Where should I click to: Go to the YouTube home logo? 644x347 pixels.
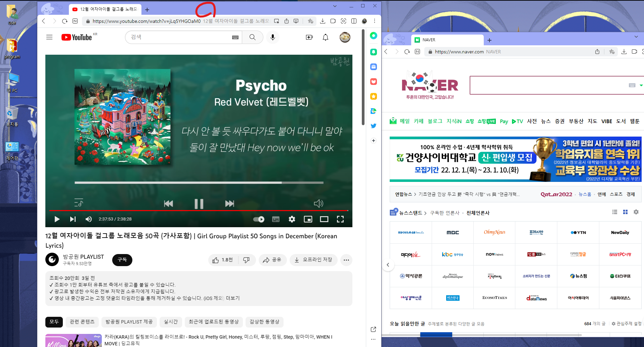pyautogui.click(x=77, y=37)
